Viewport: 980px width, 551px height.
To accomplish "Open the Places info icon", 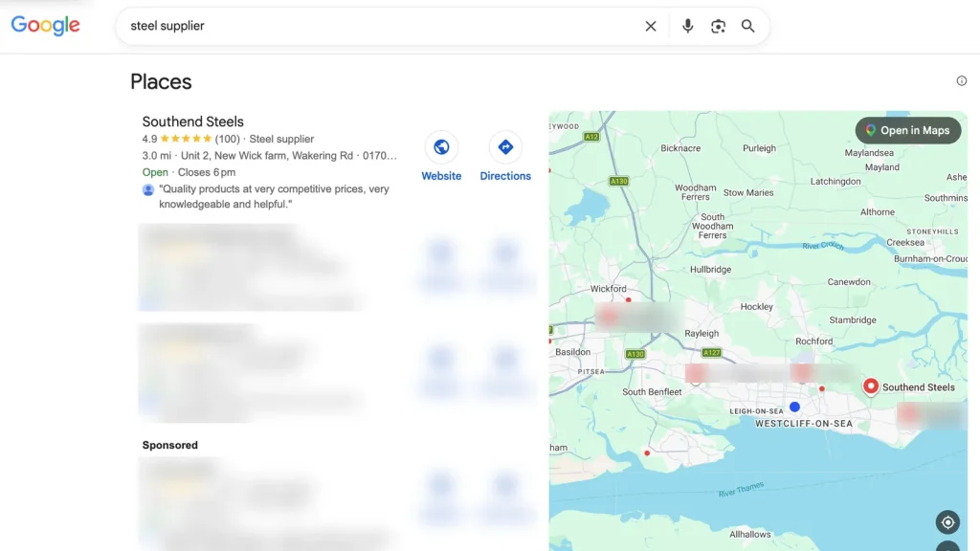I will [x=961, y=80].
